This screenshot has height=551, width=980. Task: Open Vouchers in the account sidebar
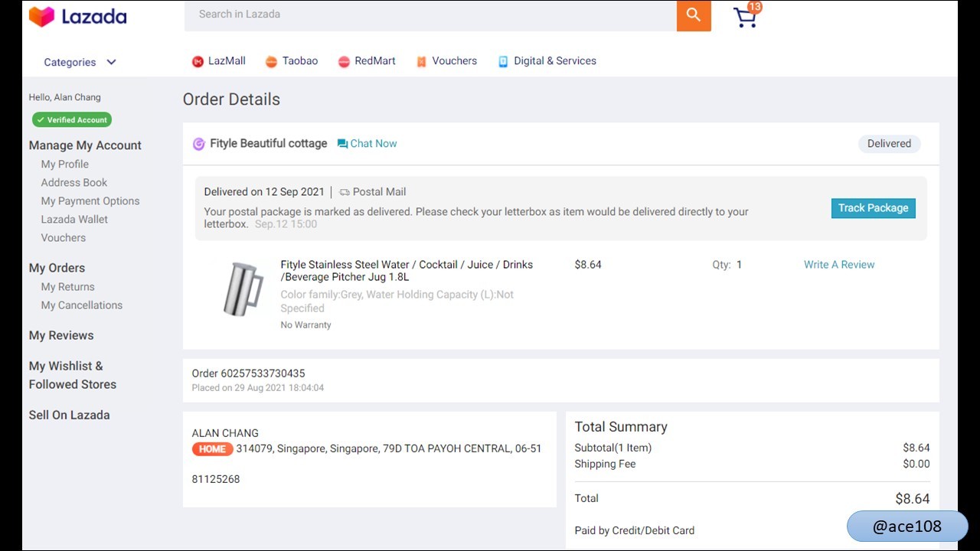coord(64,238)
